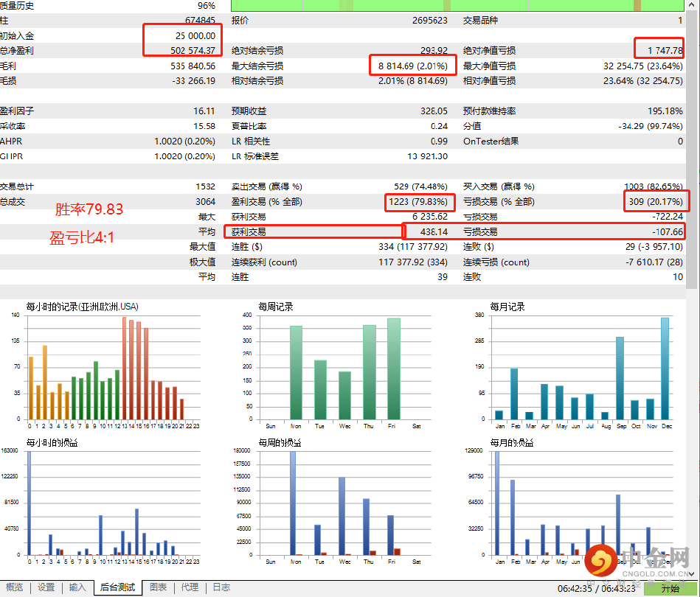Image resolution: width=700 pixels, height=597 pixels.
Task: Click the 采收率 value 15.58
Action: 204,126
